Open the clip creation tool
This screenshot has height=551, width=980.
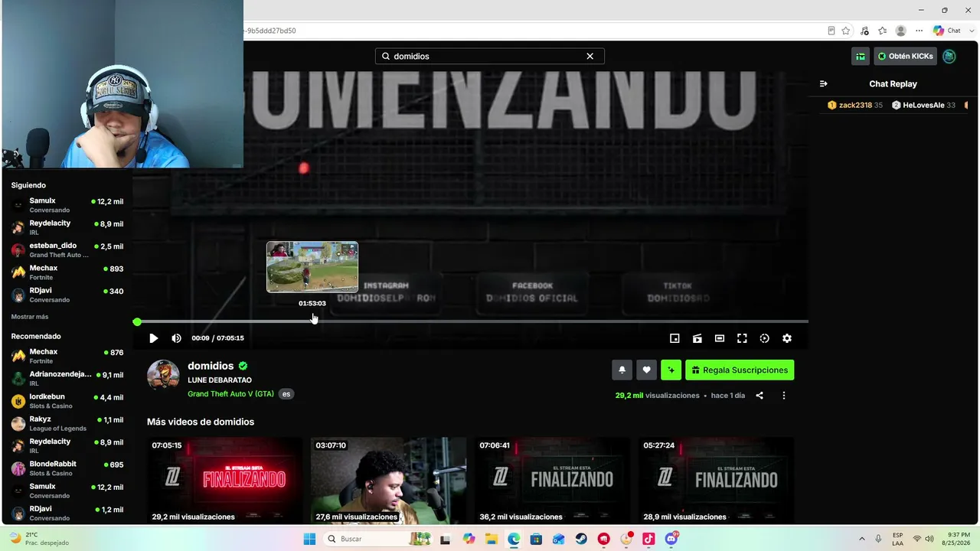click(x=697, y=338)
